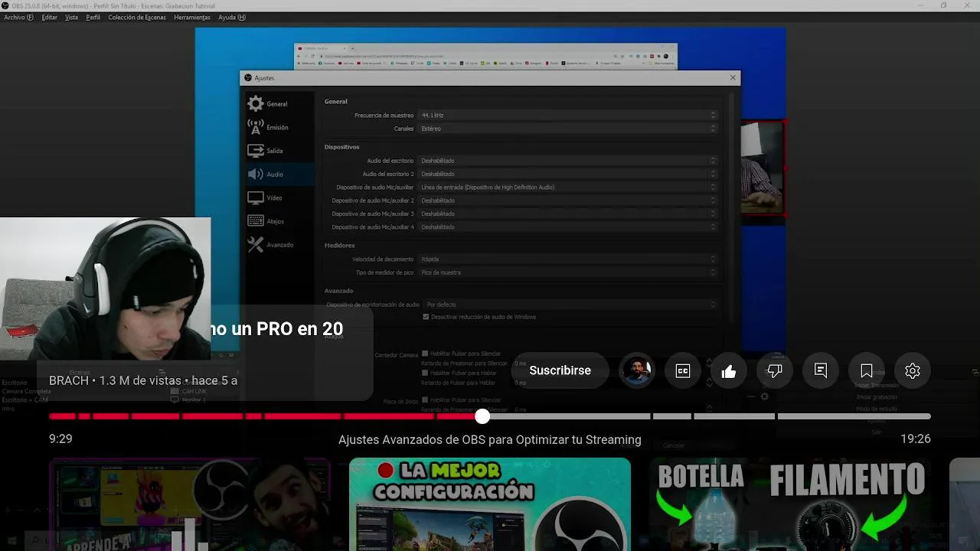Save video with the bookmark icon
The height and width of the screenshot is (551, 980).
click(x=867, y=370)
